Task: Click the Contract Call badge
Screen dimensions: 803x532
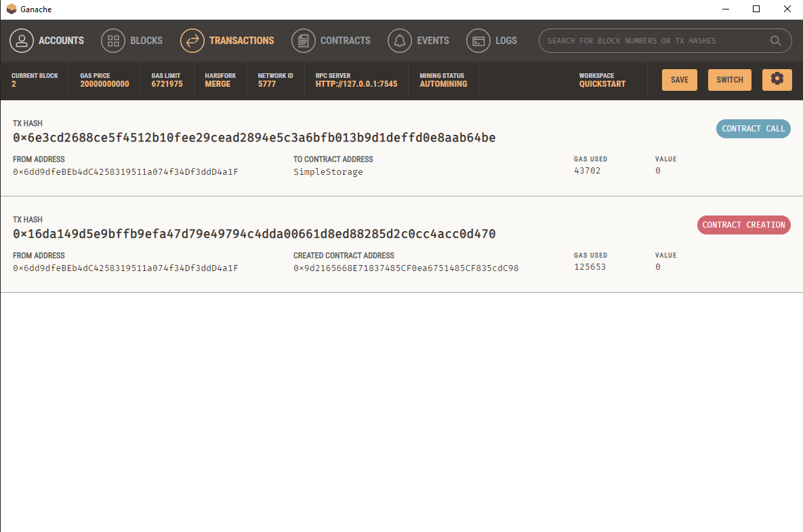Action: [753, 129]
